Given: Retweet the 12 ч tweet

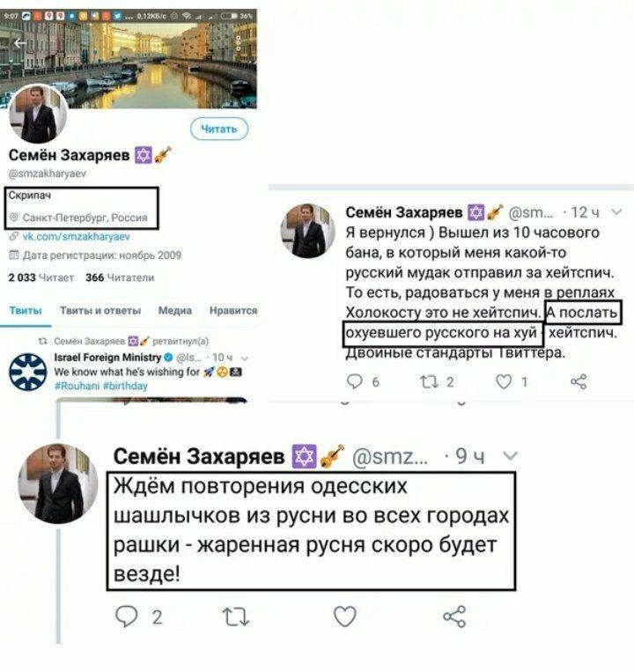Looking at the screenshot, I should (x=429, y=381).
